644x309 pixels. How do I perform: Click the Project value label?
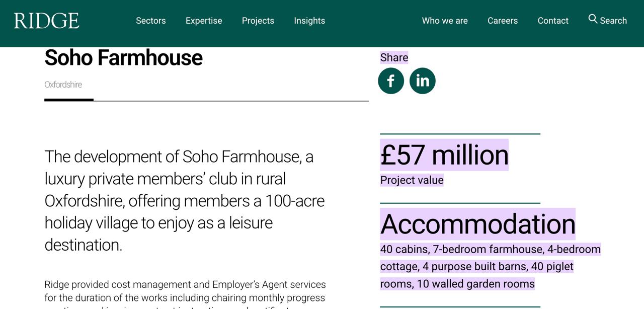(412, 180)
